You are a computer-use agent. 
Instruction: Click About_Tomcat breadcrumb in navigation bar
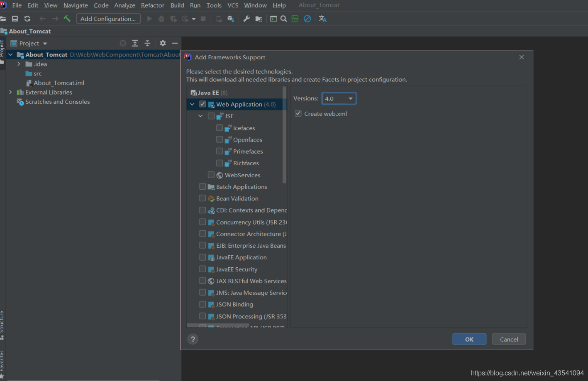pos(30,31)
